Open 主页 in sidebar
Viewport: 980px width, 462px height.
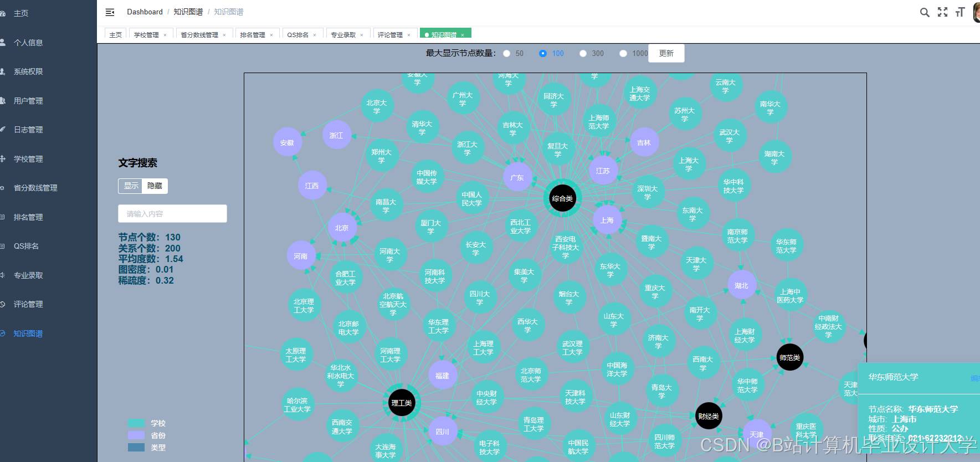48,13
